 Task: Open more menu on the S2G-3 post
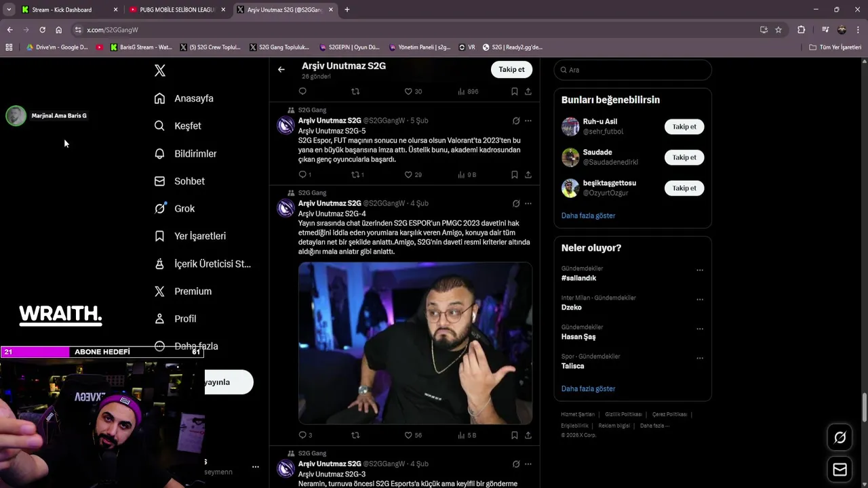coord(528,464)
